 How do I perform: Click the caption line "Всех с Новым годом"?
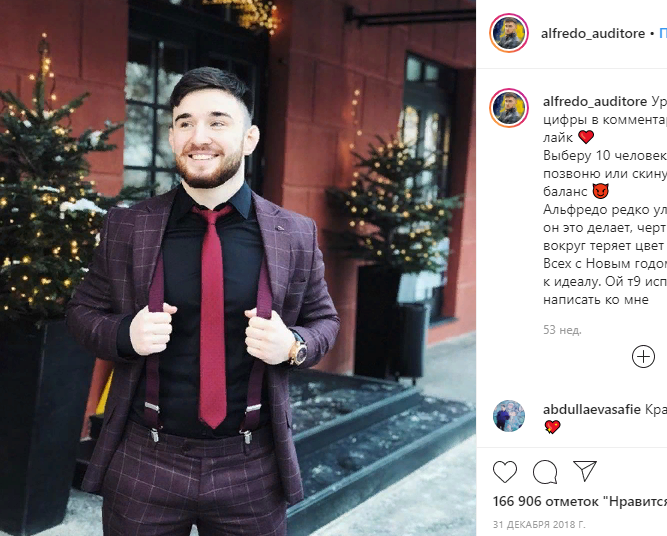tap(605, 263)
